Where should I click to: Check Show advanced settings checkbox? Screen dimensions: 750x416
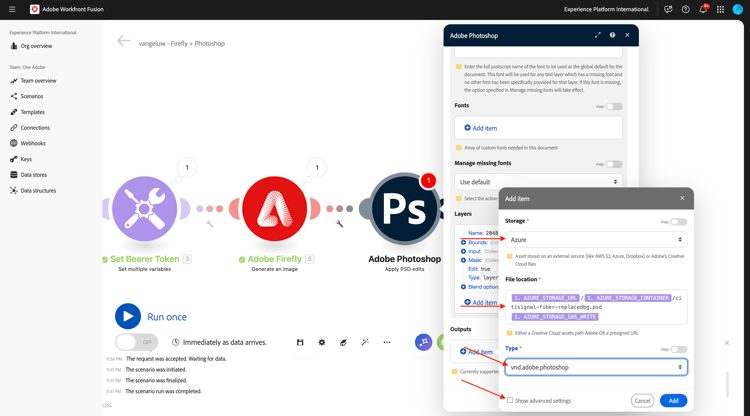pyautogui.click(x=510, y=400)
